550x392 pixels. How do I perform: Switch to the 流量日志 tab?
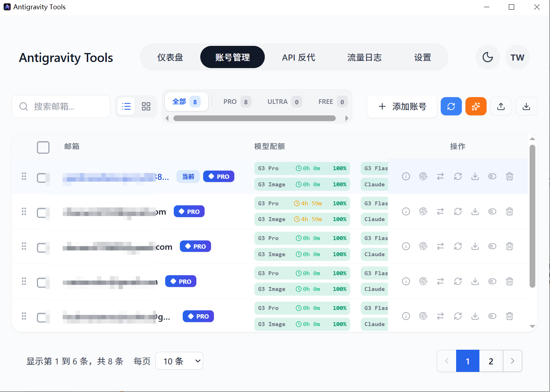click(364, 57)
